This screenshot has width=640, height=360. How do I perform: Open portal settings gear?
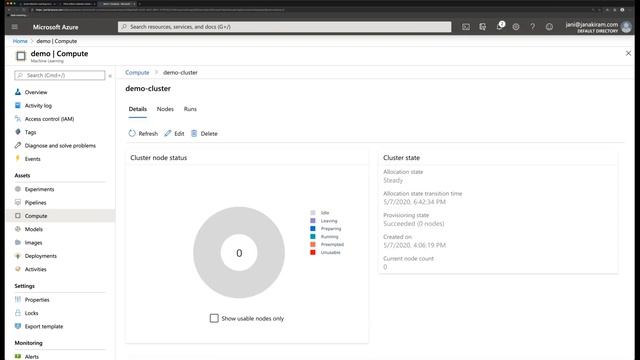point(516,27)
